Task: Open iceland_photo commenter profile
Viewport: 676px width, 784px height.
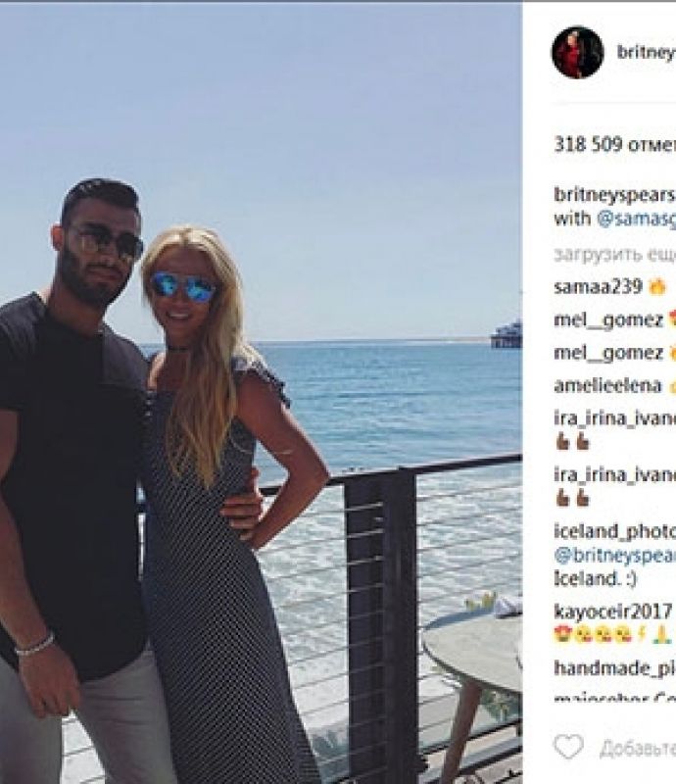Action: tap(615, 531)
